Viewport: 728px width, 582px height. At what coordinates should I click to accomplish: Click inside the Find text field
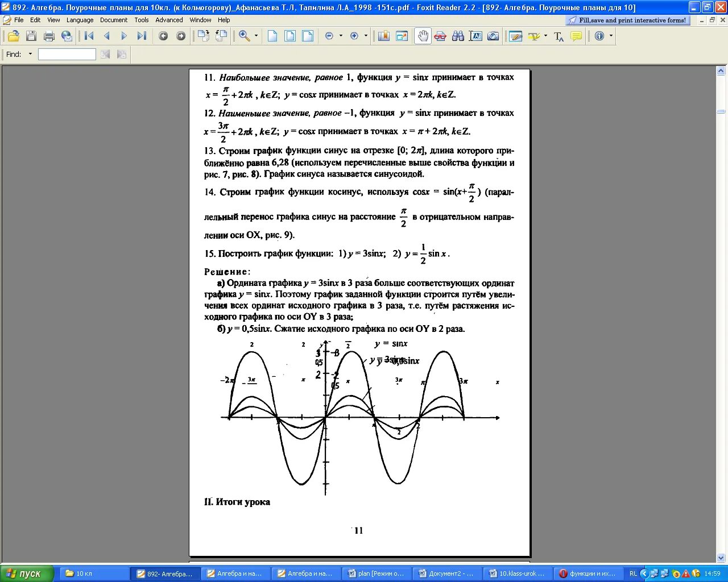click(67, 54)
